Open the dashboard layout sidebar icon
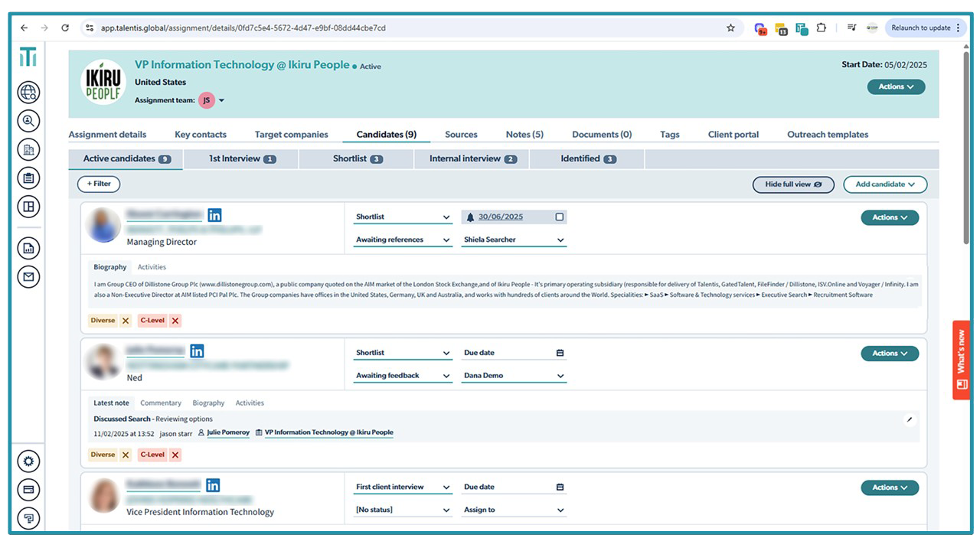This screenshot has width=980, height=551. 28,207
